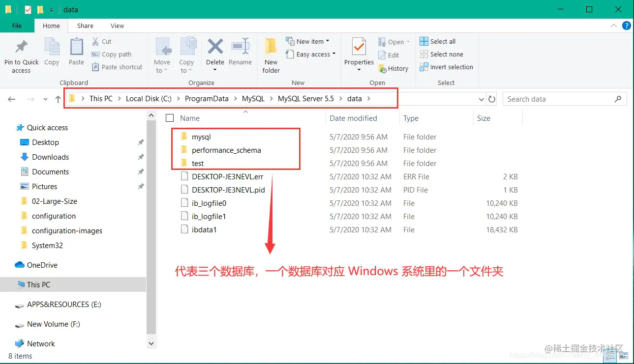The image size is (634, 364).
Task: Open Downloads in Quick access
Action: click(50, 157)
